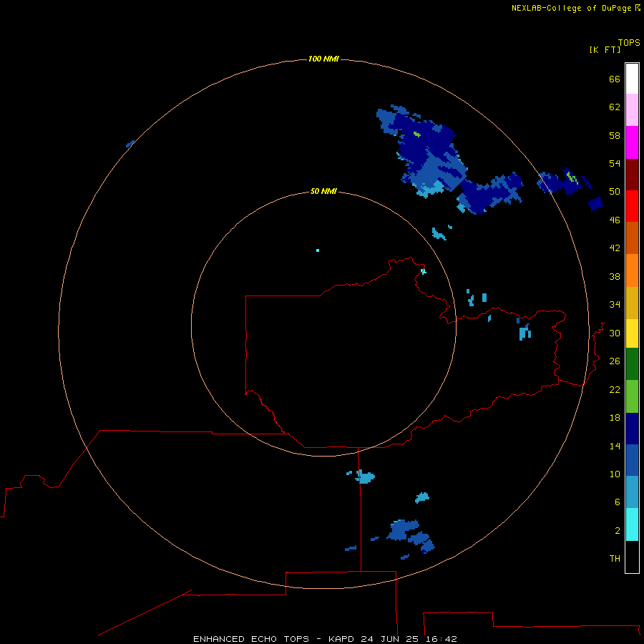
Task: Click the legend value 38
Action: click(x=615, y=276)
